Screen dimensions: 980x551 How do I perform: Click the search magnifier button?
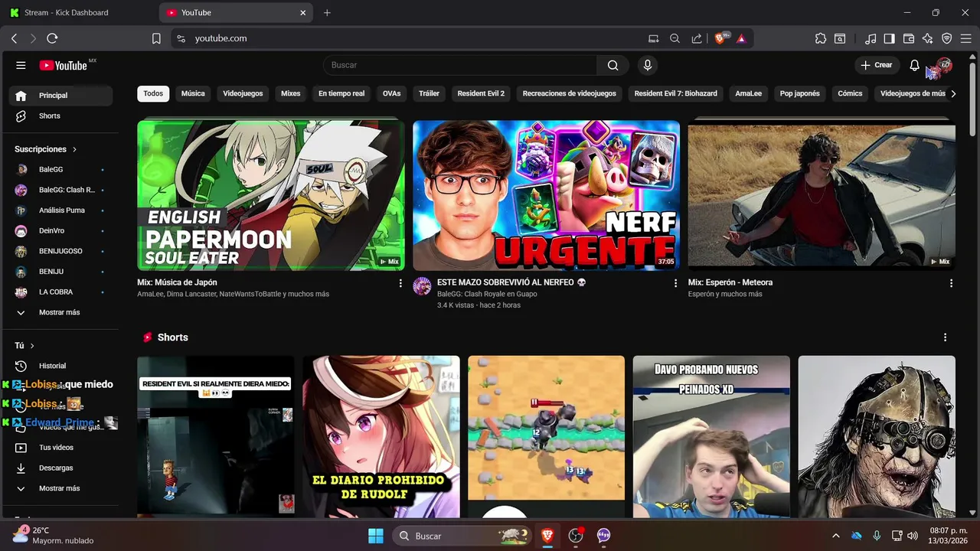coord(612,65)
